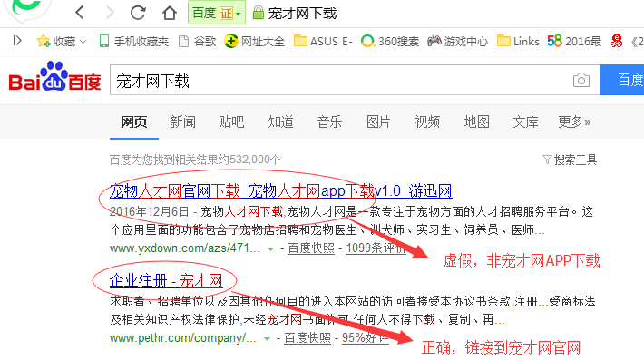The width and height of the screenshot is (644, 360).
Task: Open the 企业注册 - 宠才网 result link
Action: pyautogui.click(x=166, y=281)
